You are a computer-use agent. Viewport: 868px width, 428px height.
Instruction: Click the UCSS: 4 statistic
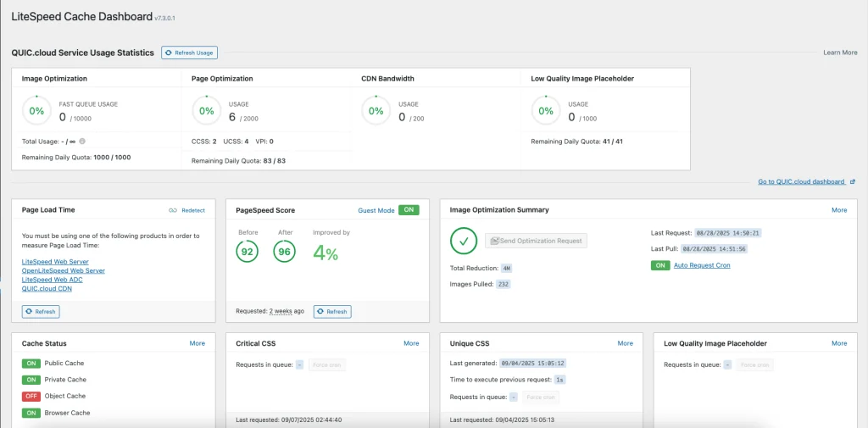click(x=236, y=142)
